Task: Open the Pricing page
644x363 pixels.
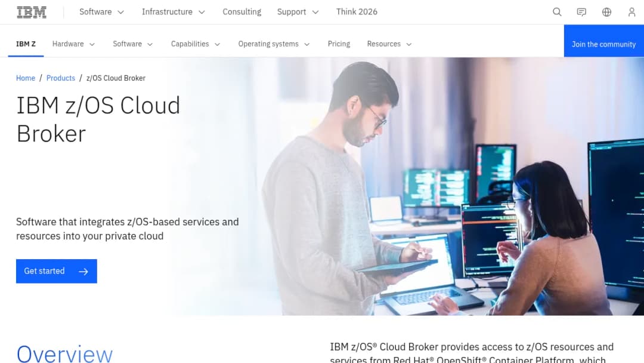Action: [x=339, y=44]
